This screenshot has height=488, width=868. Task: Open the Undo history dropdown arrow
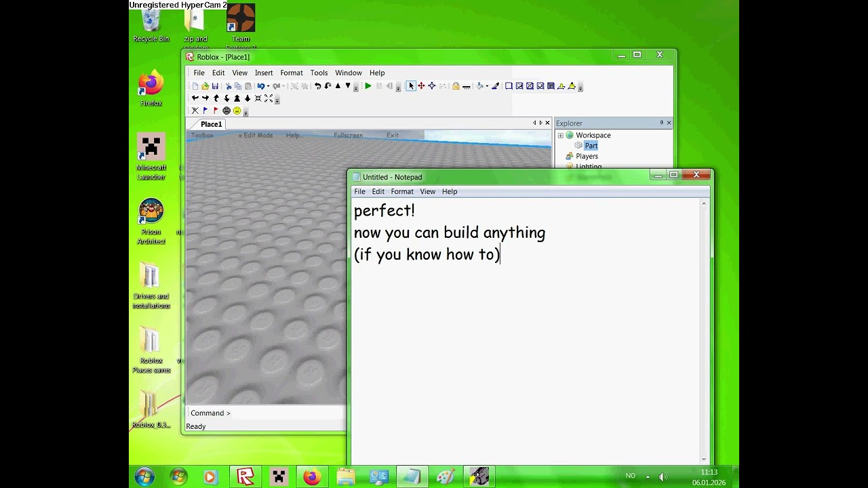tap(268, 86)
